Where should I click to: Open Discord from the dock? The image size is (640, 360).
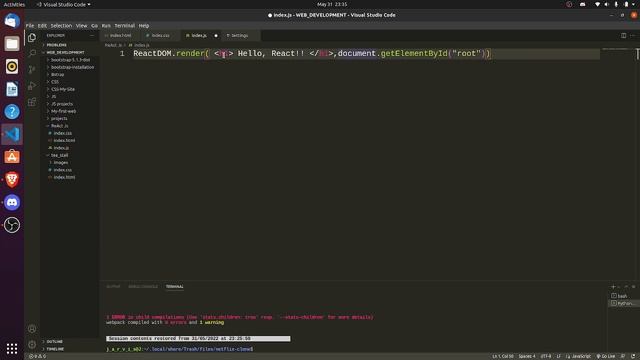12,202
